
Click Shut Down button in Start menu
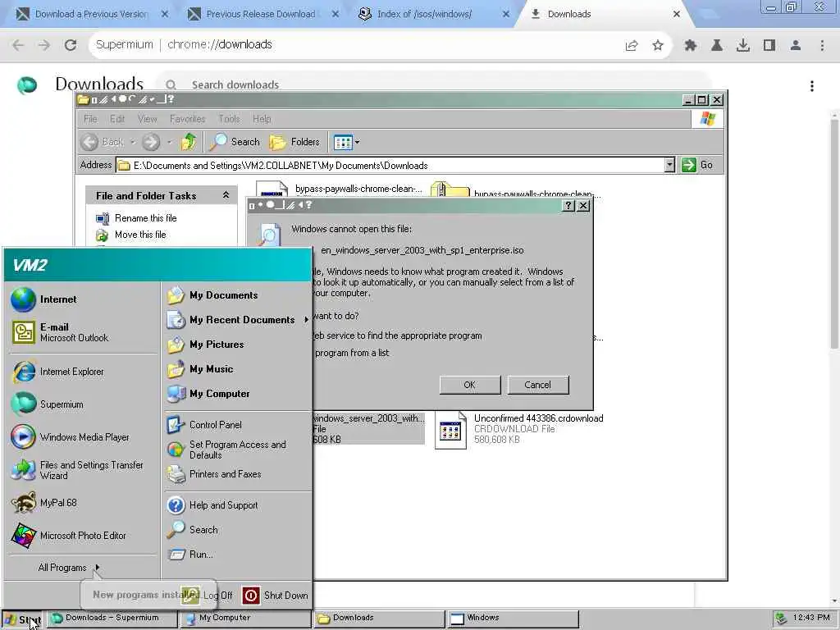pos(276,596)
